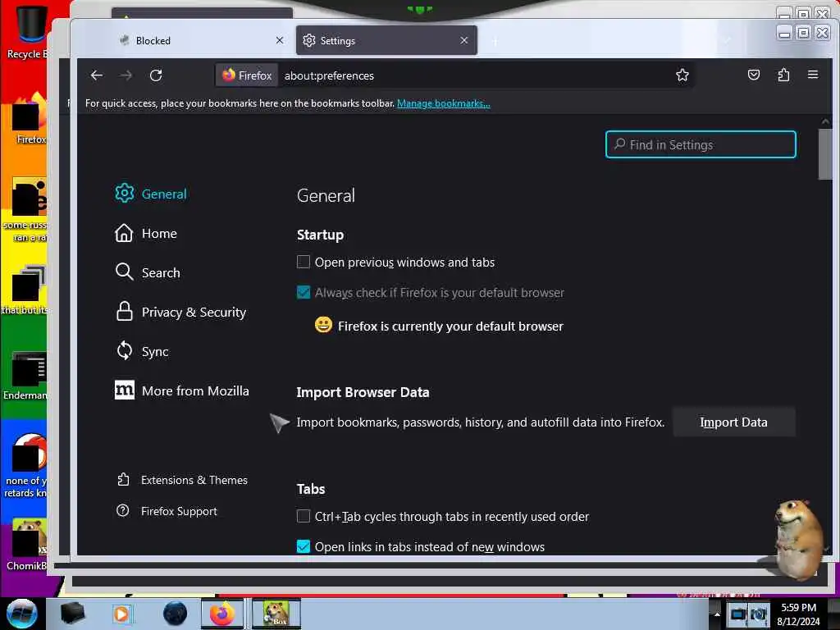This screenshot has width=840, height=630.
Task: Close the Blocked tab
Action: coord(280,40)
